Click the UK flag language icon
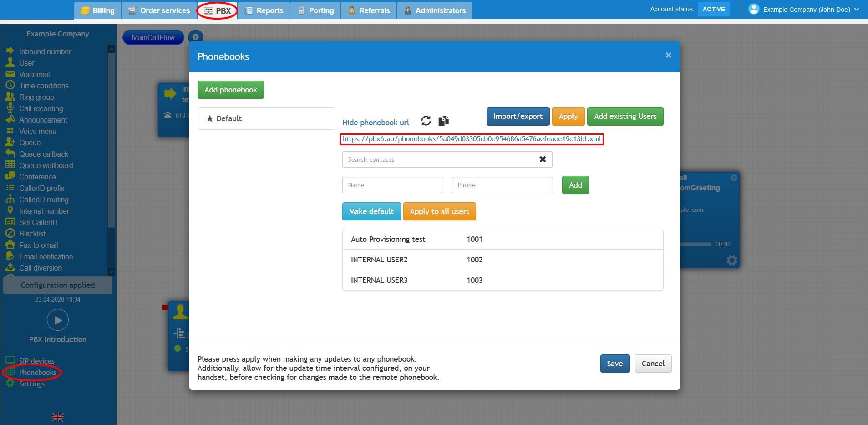Image resolution: width=868 pixels, height=425 pixels. [x=58, y=417]
